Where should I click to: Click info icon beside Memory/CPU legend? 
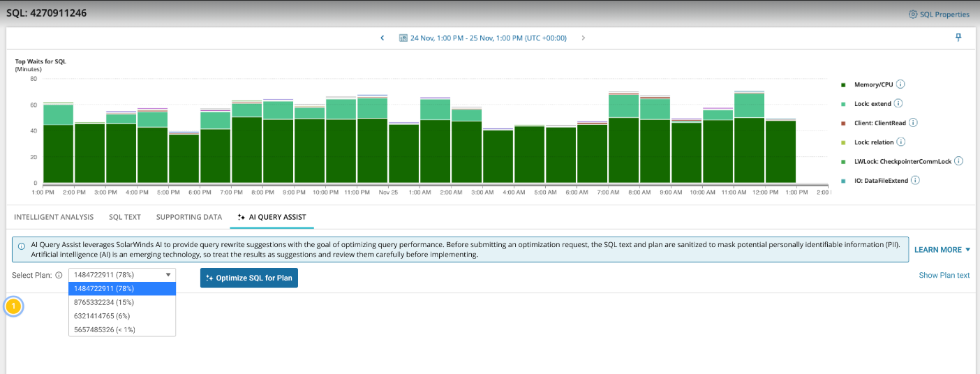pos(900,84)
